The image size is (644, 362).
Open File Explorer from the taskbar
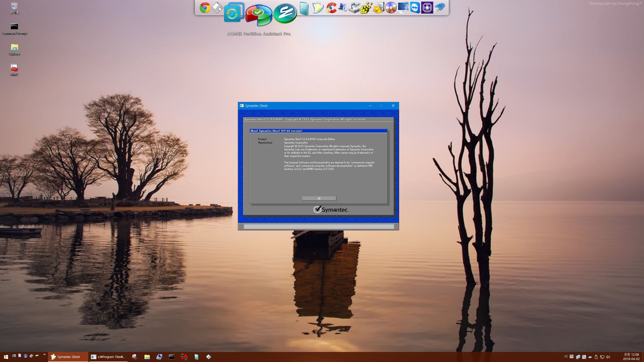[x=147, y=357]
